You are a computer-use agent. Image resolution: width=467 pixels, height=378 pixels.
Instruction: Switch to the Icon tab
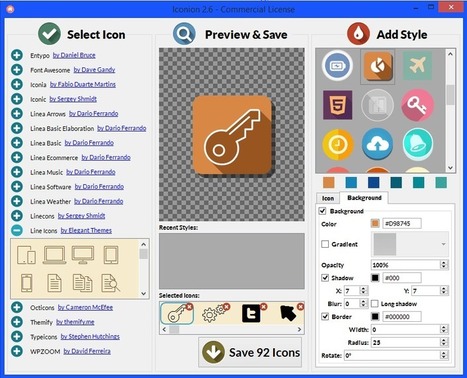328,198
